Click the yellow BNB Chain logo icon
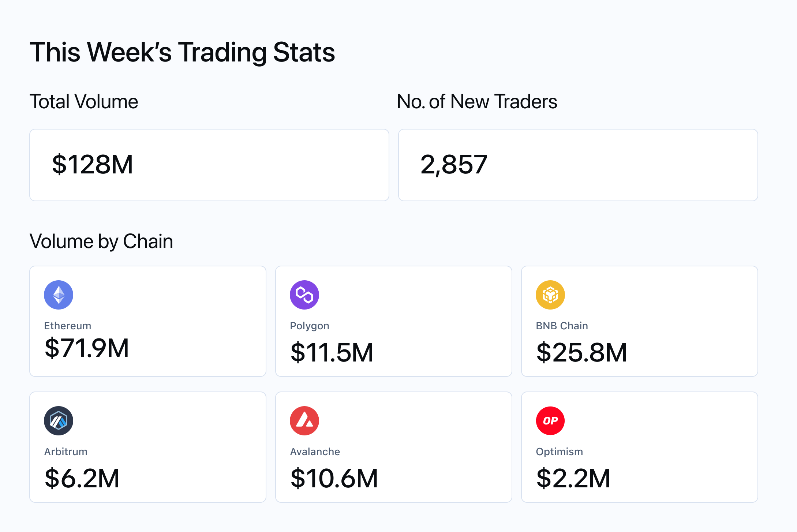Viewport: 797px width, 532px height. point(550,295)
